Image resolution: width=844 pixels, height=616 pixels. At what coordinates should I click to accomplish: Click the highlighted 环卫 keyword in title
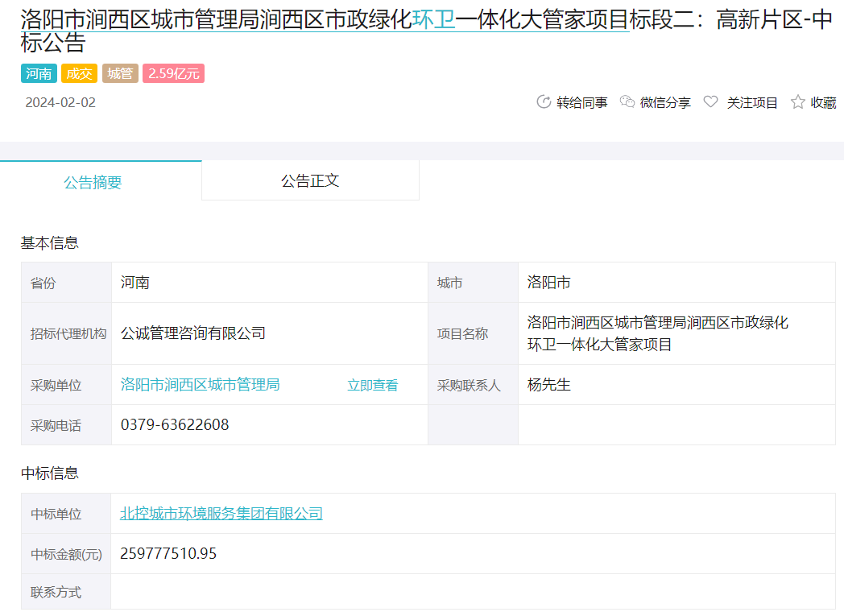433,20
